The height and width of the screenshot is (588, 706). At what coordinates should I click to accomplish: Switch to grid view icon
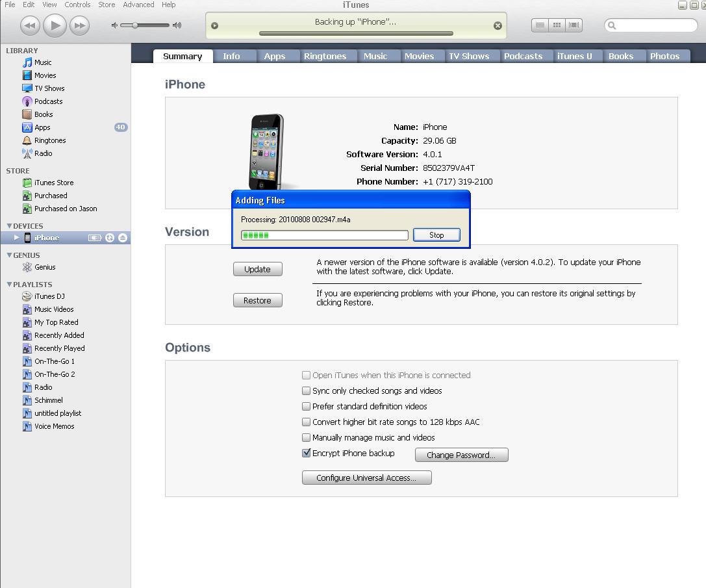coord(557,25)
